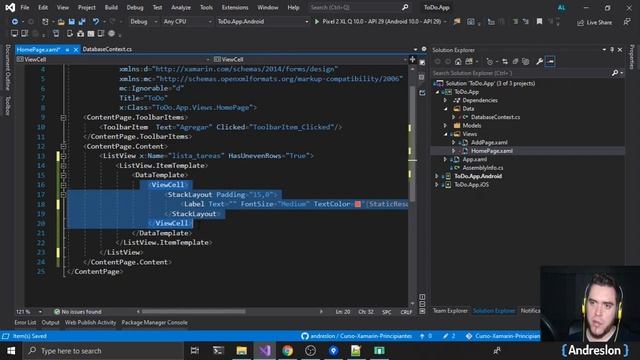
Task: Open the File menu
Action: click(25, 7)
